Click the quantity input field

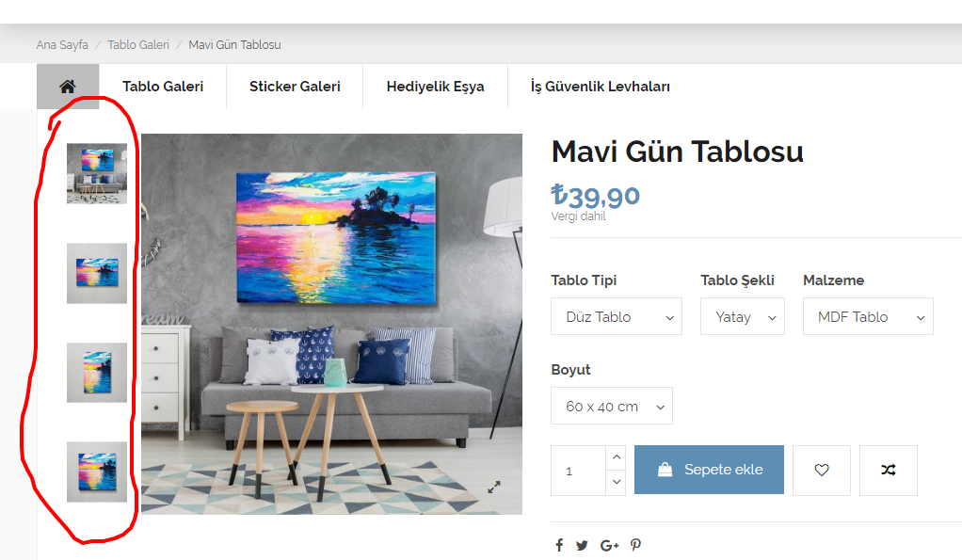579,471
